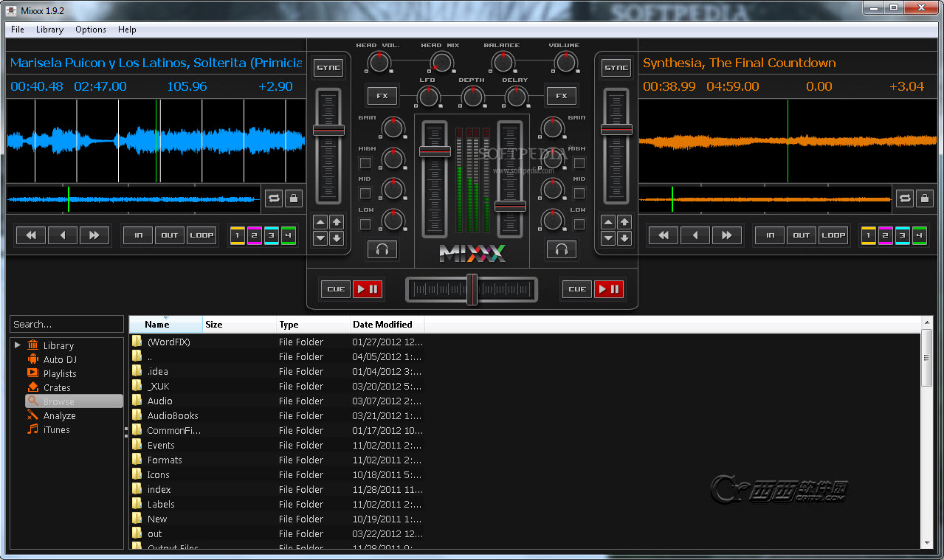Toggle the left deck HIGH kill checkbox
Image resolution: width=944 pixels, height=560 pixels.
coord(365,163)
